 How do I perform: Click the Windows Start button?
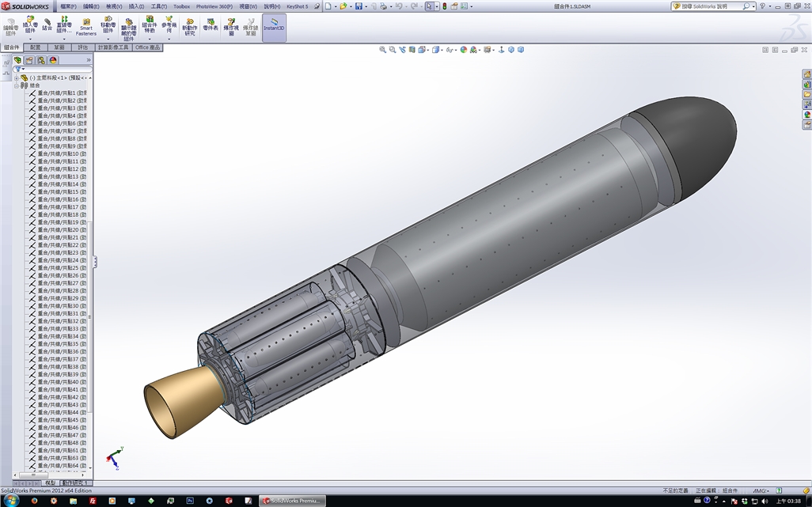click(11, 500)
